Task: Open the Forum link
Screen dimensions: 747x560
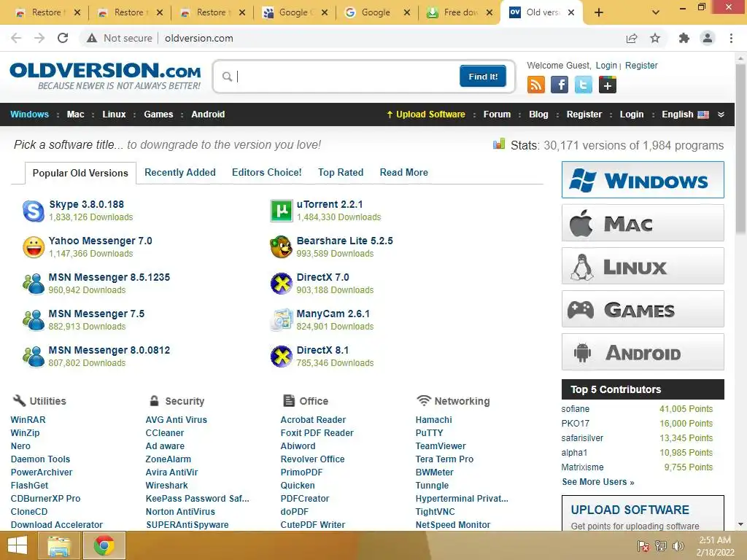Action: coord(497,114)
